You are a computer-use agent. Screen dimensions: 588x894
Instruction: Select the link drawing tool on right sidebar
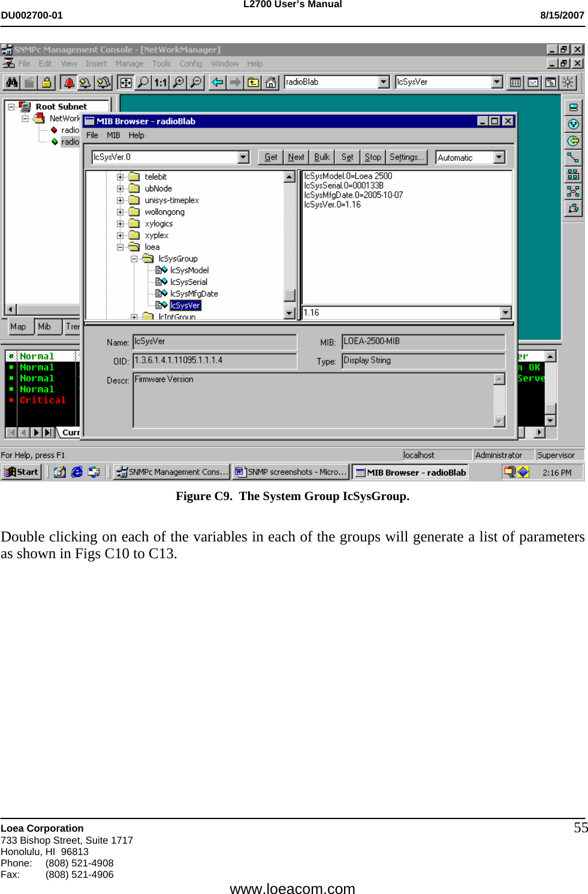click(x=574, y=156)
